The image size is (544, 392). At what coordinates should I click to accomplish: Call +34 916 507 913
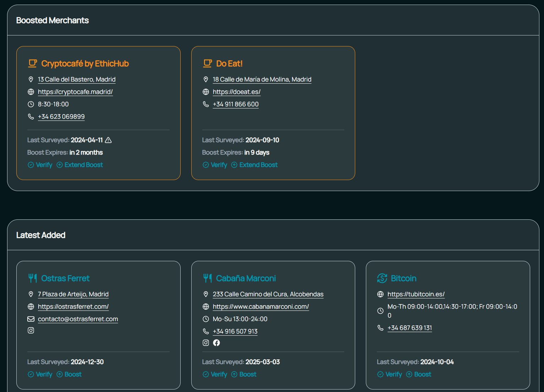pyautogui.click(x=235, y=331)
